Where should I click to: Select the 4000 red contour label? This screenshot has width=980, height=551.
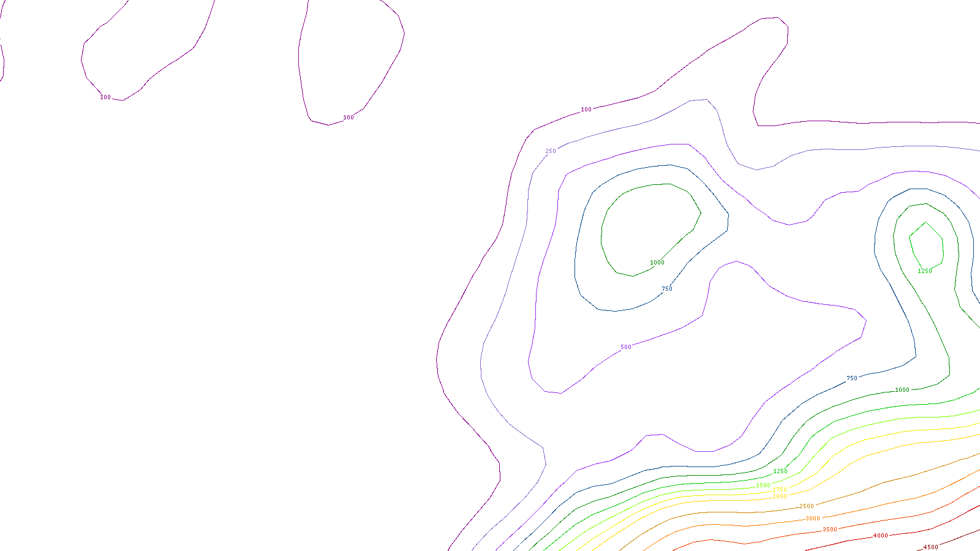(x=880, y=536)
